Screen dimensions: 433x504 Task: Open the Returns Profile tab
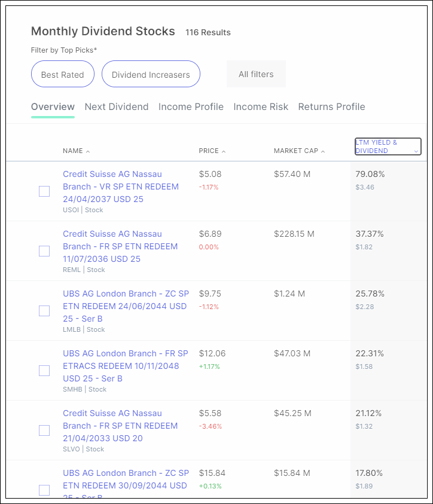click(331, 106)
